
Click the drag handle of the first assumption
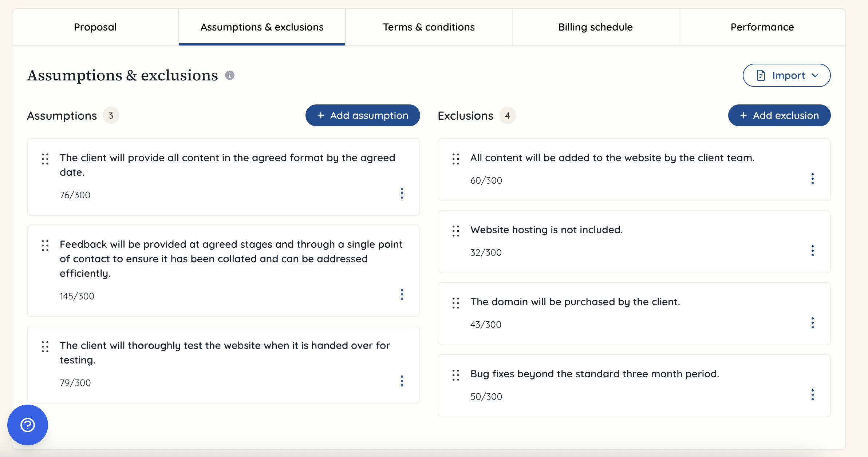pyautogui.click(x=45, y=159)
